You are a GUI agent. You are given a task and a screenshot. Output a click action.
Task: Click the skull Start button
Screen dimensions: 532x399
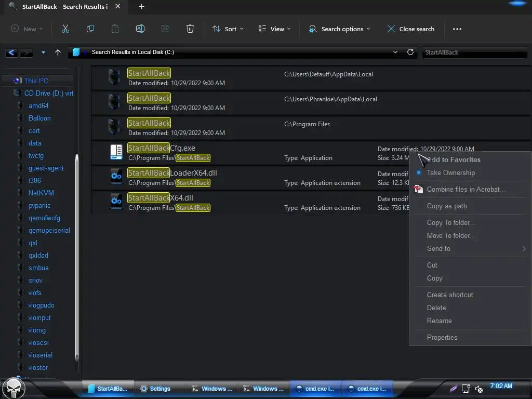14,388
